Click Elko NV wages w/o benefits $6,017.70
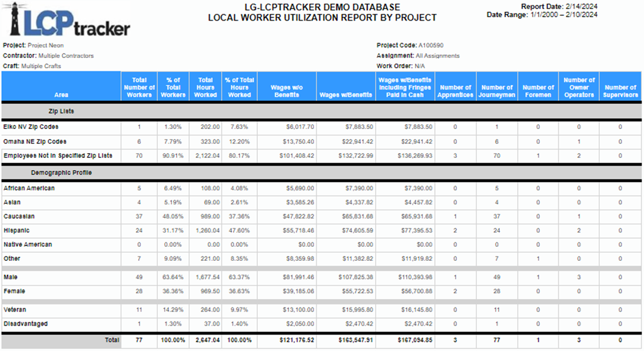644x351 pixels. pyautogui.click(x=300, y=127)
